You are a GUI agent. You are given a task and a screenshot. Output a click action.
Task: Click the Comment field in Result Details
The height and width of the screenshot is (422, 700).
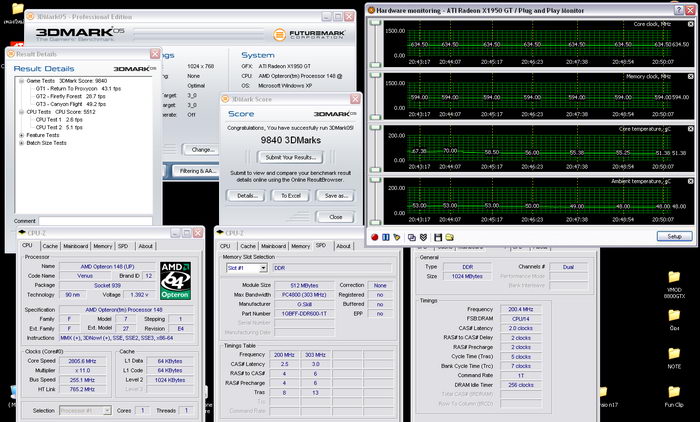pos(96,221)
